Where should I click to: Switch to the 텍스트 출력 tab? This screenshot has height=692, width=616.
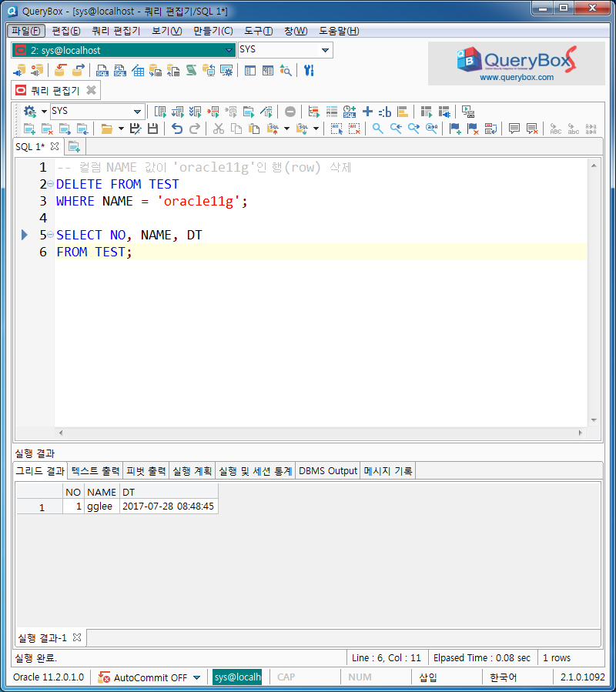coord(95,471)
